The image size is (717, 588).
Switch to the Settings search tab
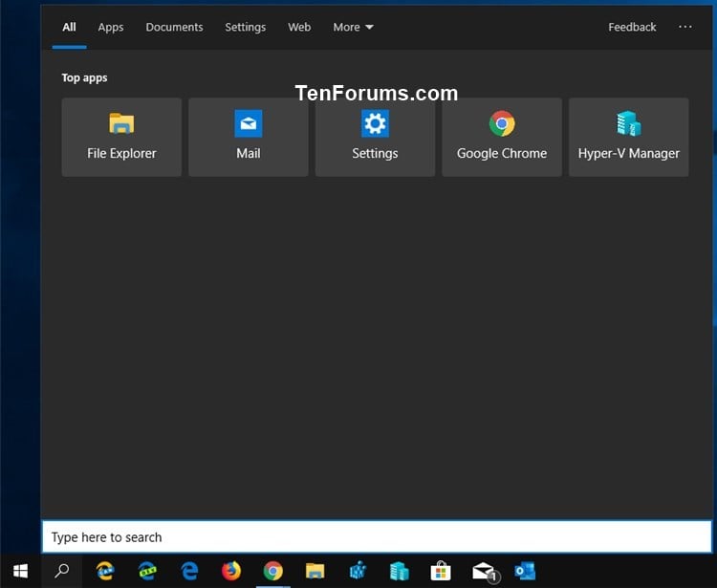point(245,28)
